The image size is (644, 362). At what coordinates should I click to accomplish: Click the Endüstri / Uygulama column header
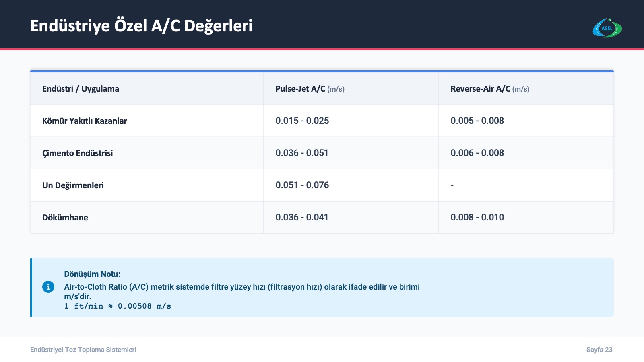click(80, 89)
